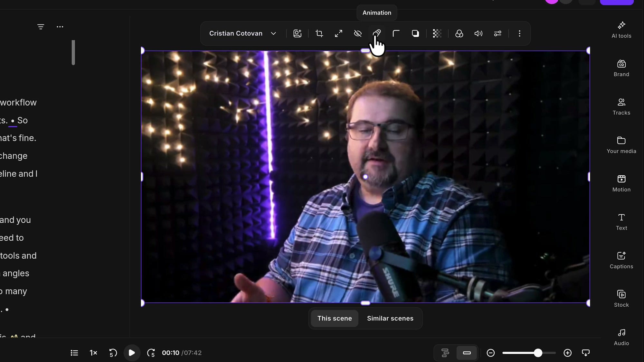Open the Motion panel

[621, 183]
